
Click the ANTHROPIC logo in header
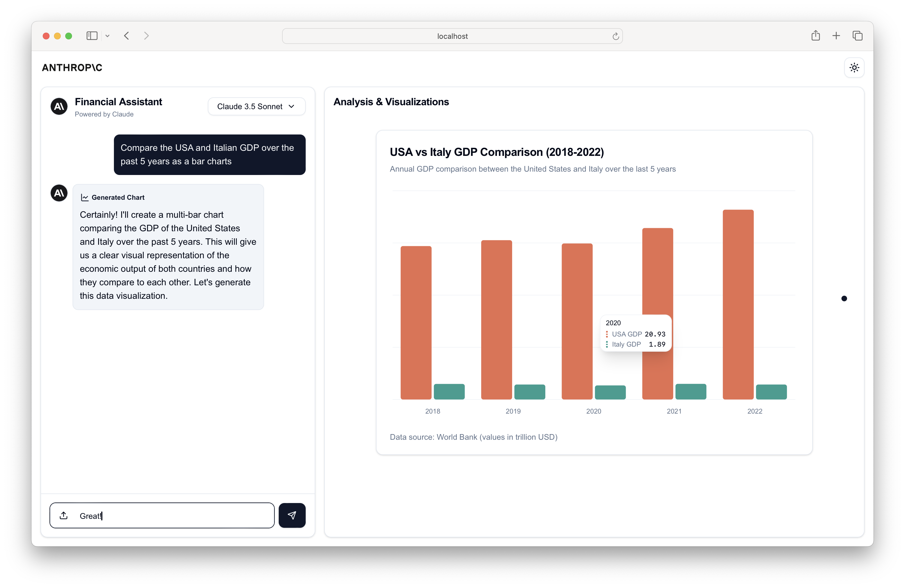coord(72,68)
